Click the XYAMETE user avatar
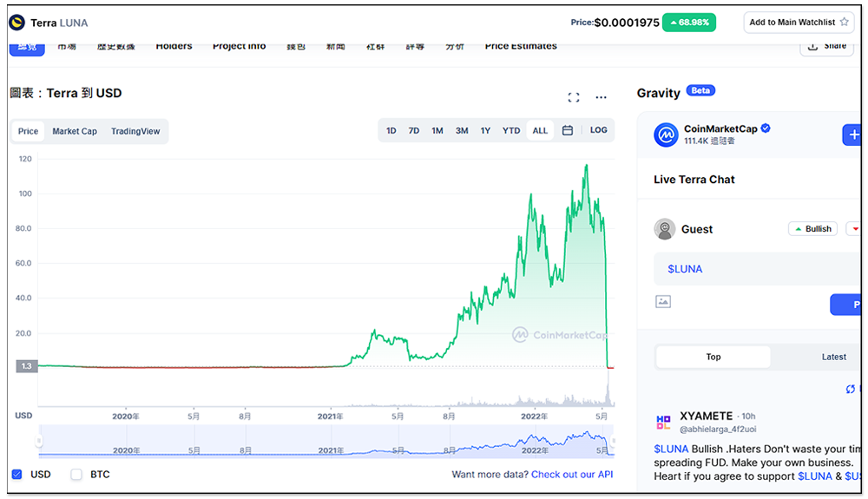 click(x=664, y=423)
